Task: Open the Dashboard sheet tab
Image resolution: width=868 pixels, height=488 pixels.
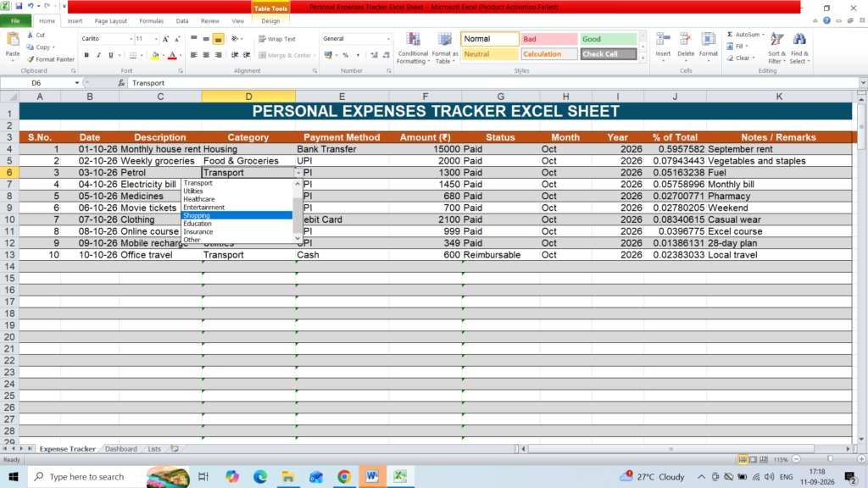Action: (120, 449)
